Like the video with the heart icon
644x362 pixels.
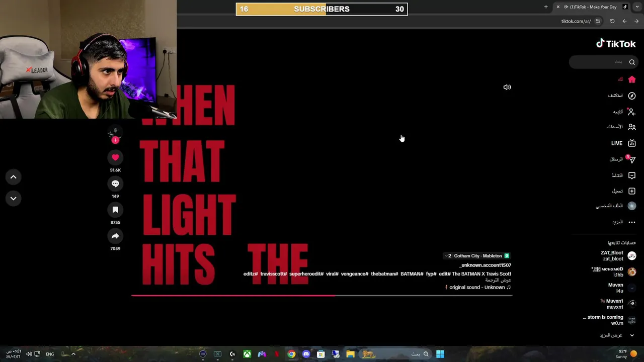[115, 157]
